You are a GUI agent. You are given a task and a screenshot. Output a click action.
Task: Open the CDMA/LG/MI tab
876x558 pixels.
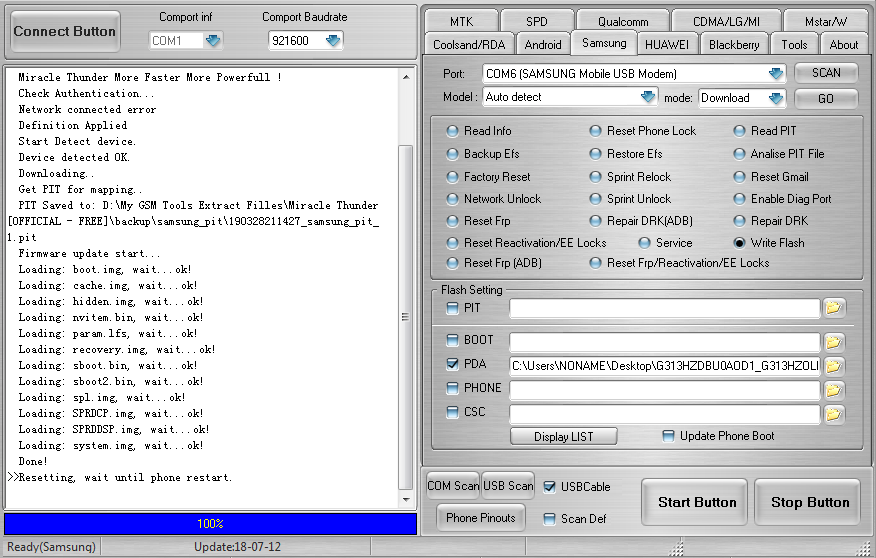click(726, 21)
